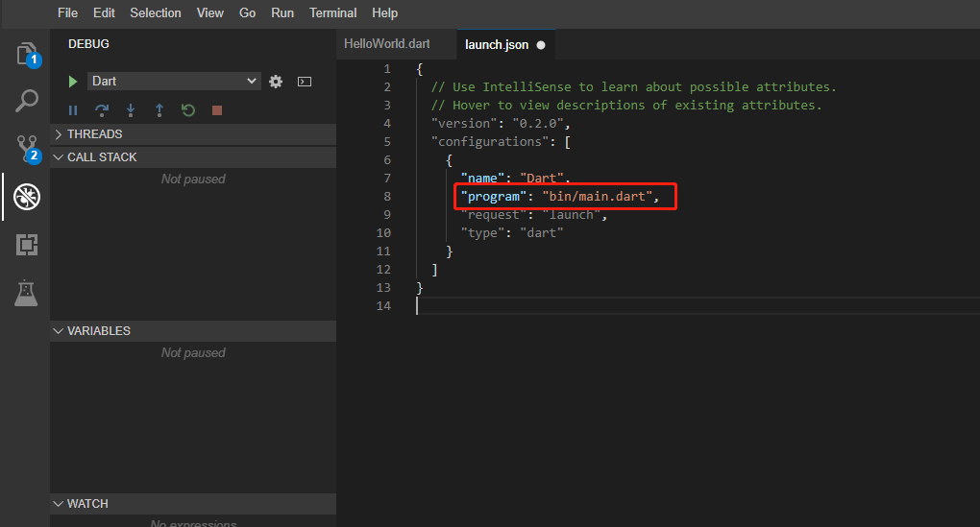
Task: Open the File menu
Action: click(x=67, y=13)
